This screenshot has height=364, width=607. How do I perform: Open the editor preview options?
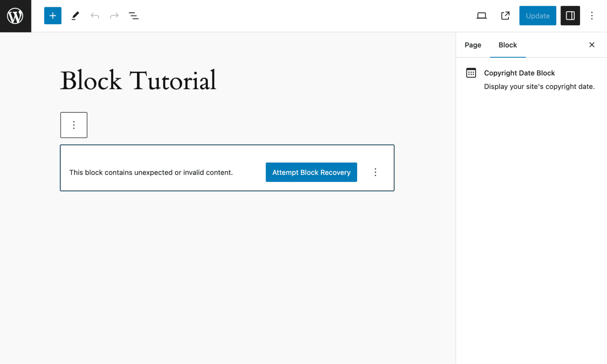(482, 15)
